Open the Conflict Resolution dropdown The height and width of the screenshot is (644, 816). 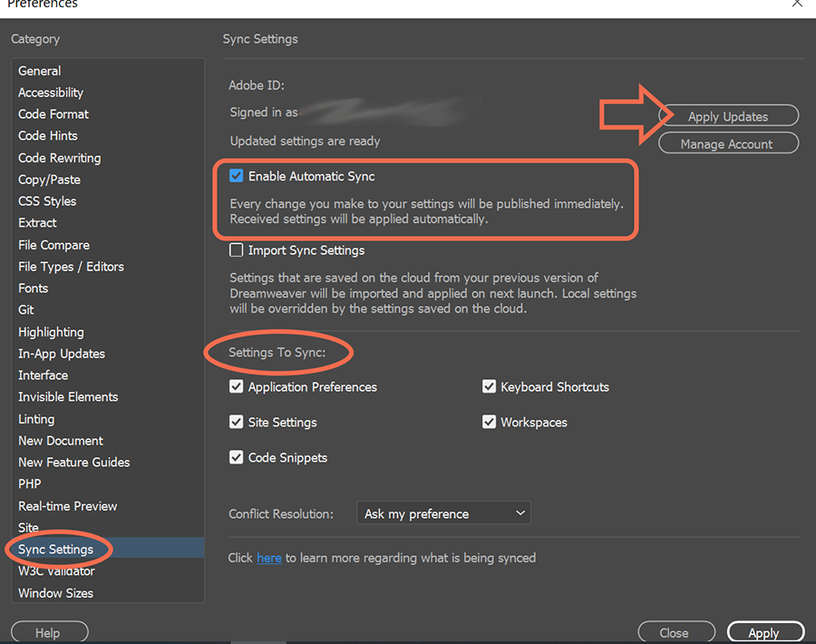click(x=443, y=512)
